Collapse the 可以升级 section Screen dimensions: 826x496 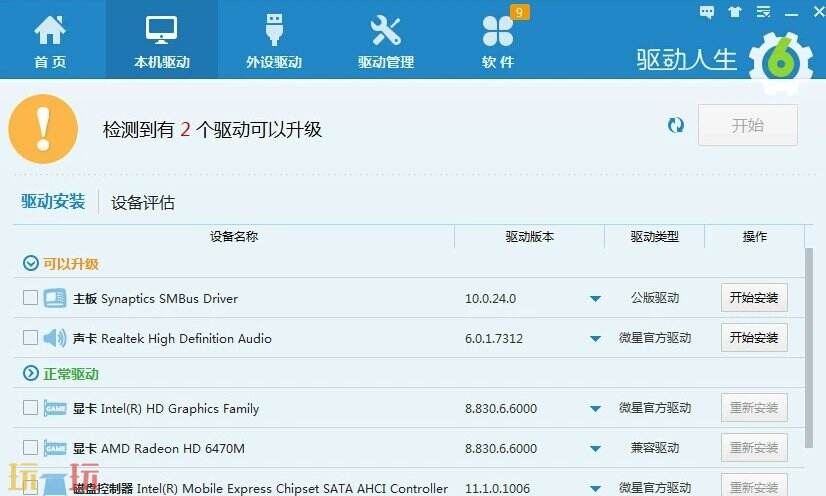(x=31, y=263)
